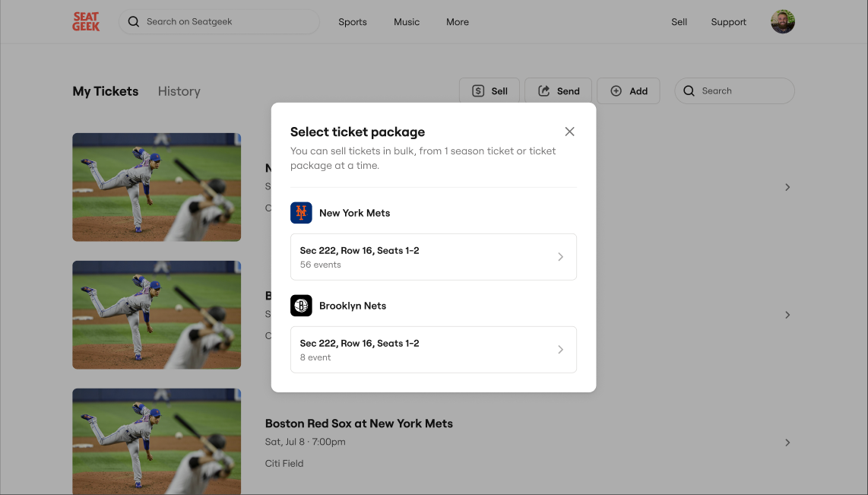Open the More menu
The height and width of the screenshot is (495, 868).
(458, 21)
